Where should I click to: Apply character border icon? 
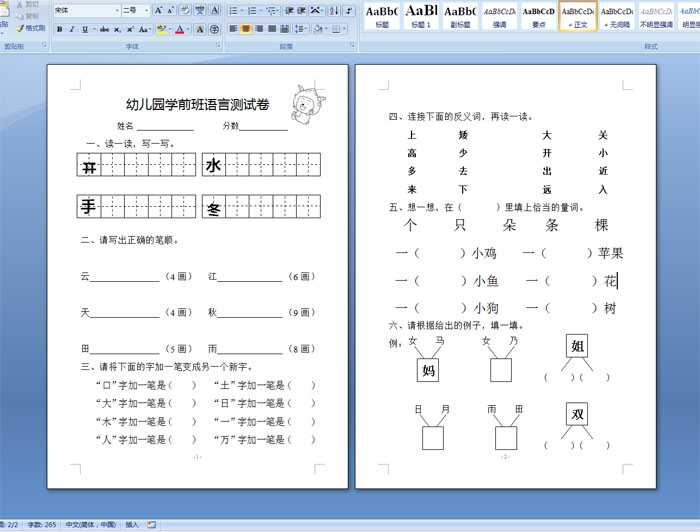215,10
